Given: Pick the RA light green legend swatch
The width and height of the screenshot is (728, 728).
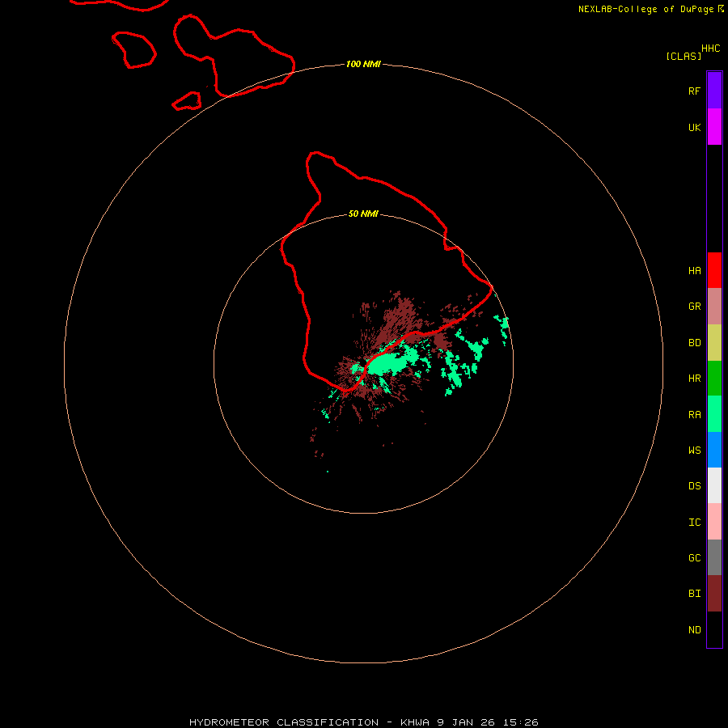Looking at the screenshot, I should pos(714,414).
